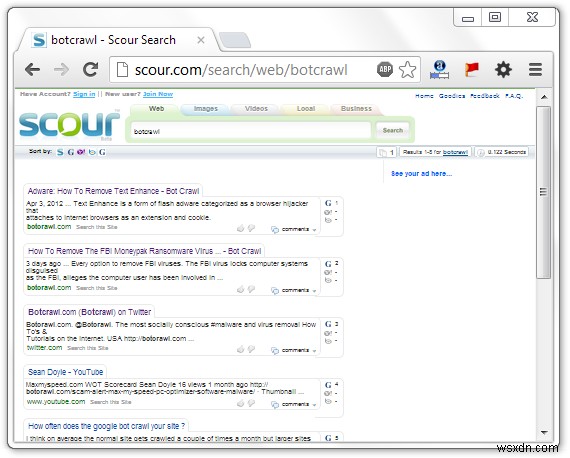
Task: Open the Feedback link
Action: (485, 96)
